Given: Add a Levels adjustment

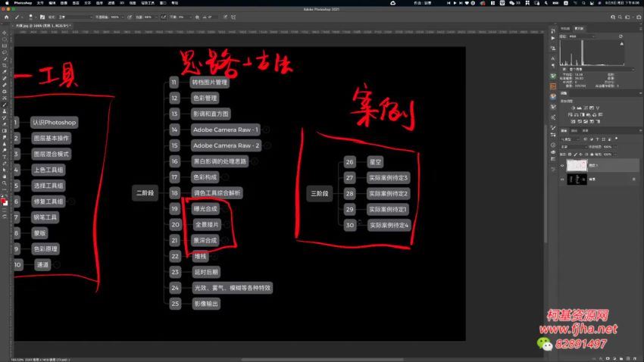Looking at the screenshot, I should point(580,108).
